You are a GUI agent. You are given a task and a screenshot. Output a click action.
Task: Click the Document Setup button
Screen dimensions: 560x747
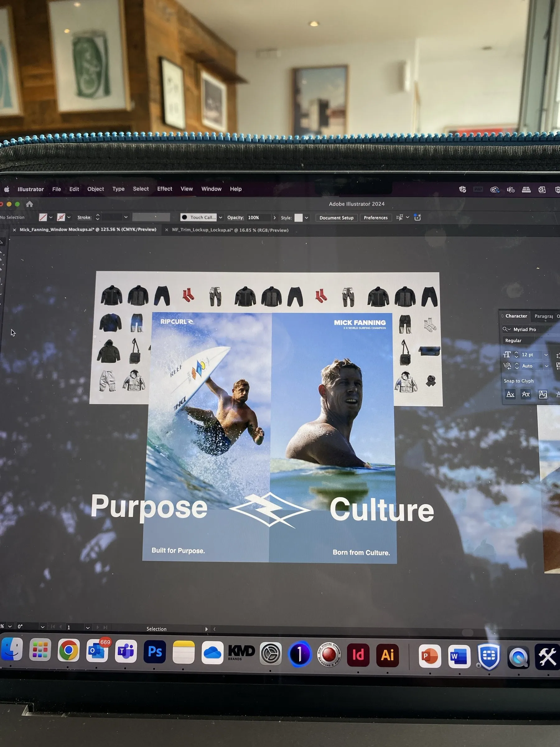pyautogui.click(x=336, y=218)
